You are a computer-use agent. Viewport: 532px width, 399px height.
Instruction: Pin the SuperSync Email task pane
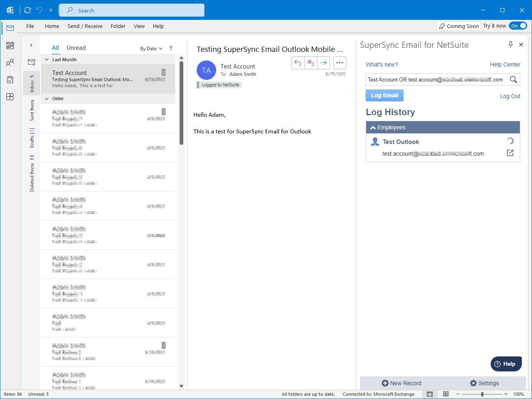[x=511, y=45]
